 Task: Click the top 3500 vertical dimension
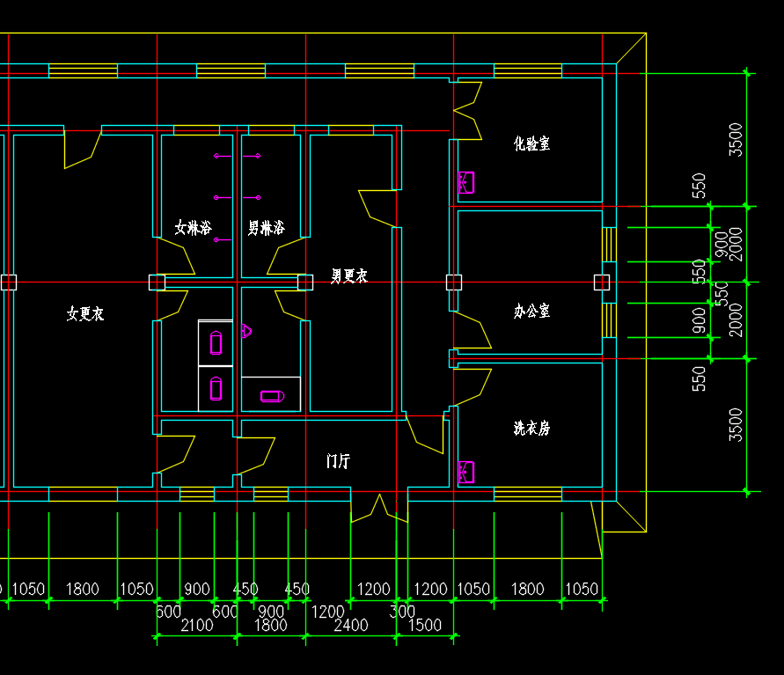[x=736, y=140]
